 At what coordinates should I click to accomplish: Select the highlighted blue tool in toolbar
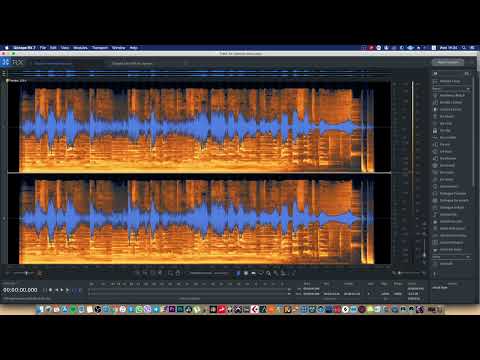(x=238, y=273)
